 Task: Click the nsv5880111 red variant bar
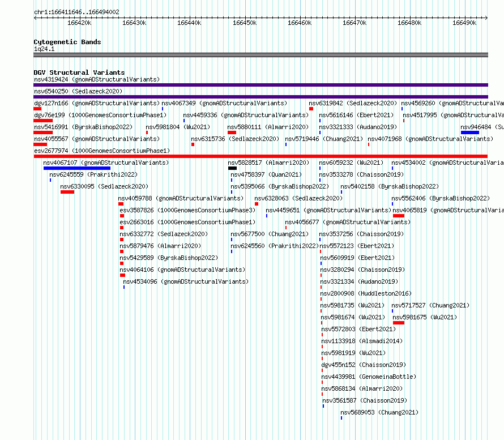(x=232, y=133)
